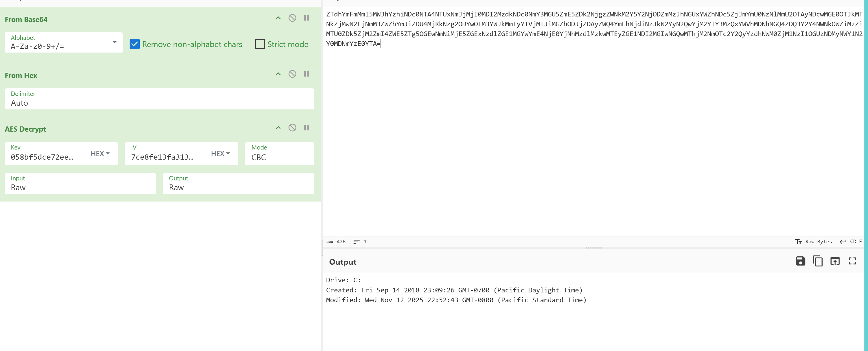The width and height of the screenshot is (868, 351).
Task: Disable the From Base64 operation
Action: tap(292, 18)
